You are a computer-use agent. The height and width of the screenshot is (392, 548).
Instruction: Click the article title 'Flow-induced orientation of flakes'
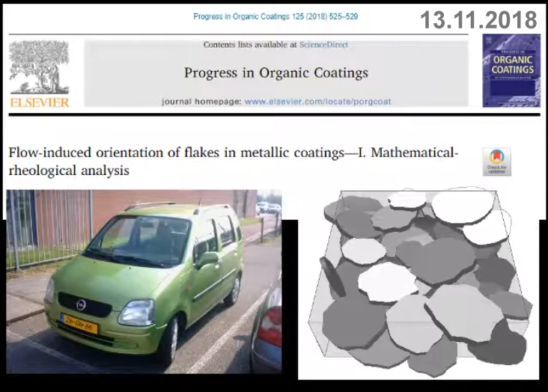(x=233, y=162)
